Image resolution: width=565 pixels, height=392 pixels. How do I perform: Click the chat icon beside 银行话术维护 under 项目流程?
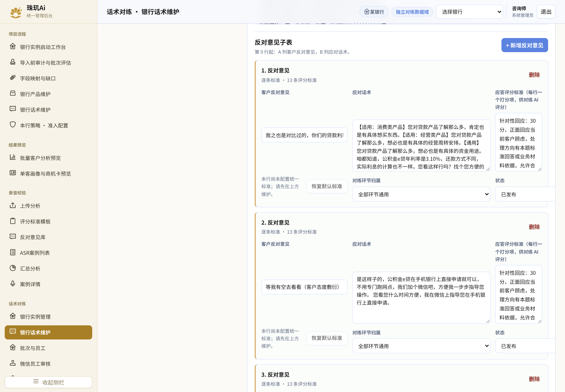point(13,109)
